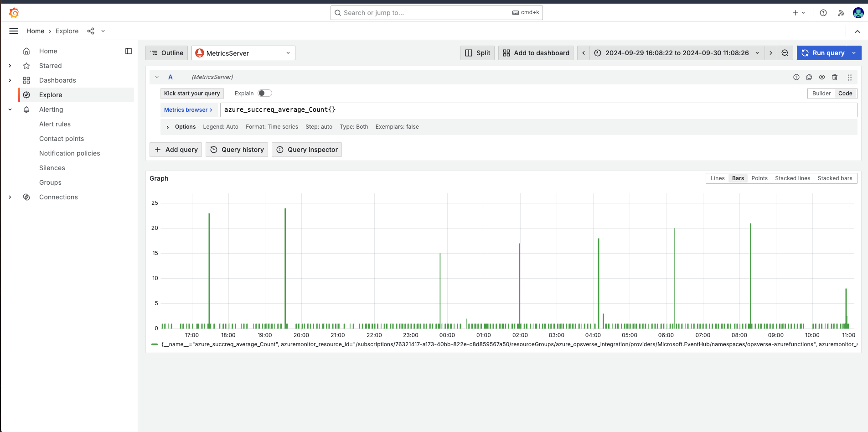This screenshot has height=432, width=868.
Task: Click the Add to dashboard button
Action: (536, 53)
